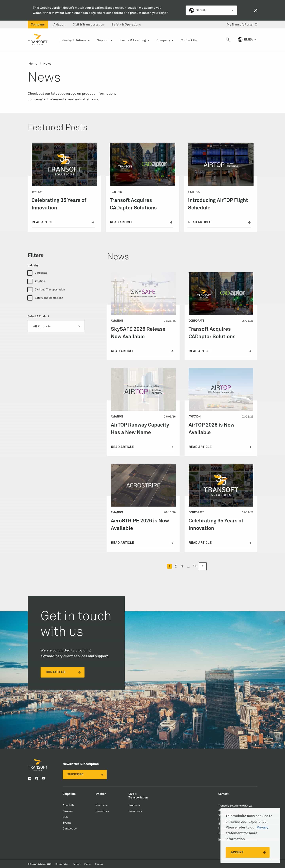Screen dimensions: 285x868
Task: Select the Civil & Transportation tab
Action: coord(88,24)
